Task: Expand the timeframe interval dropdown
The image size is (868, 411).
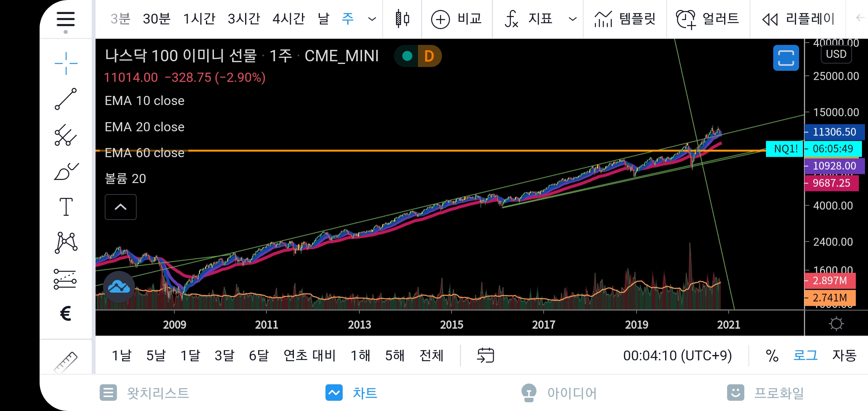Action: click(372, 19)
